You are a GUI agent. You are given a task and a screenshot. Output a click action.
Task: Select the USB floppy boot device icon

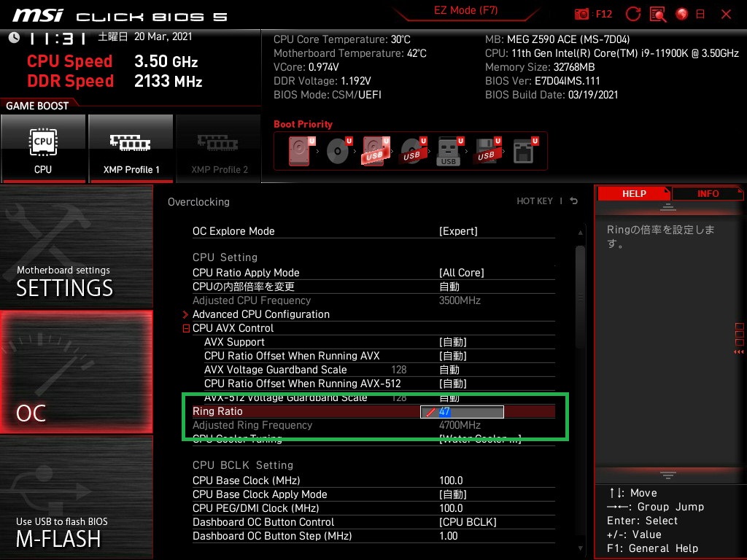click(487, 151)
